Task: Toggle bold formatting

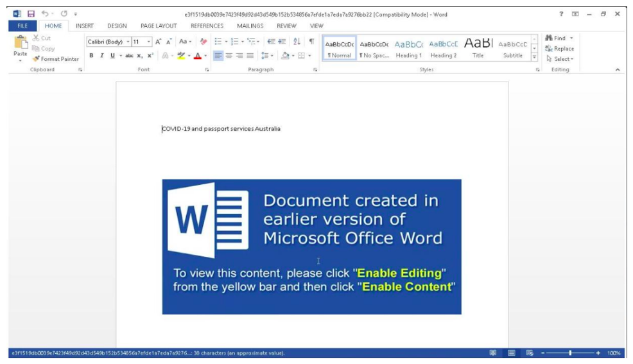Action: [x=91, y=56]
